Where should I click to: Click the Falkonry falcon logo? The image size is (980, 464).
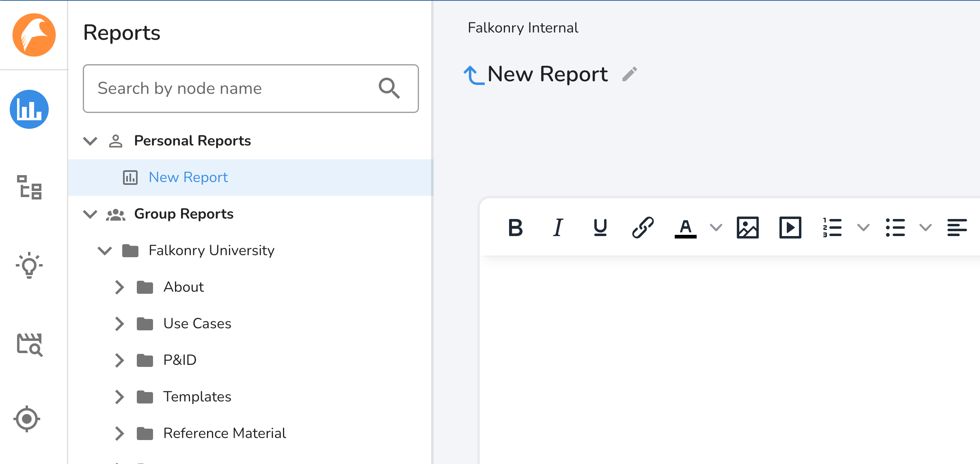tap(34, 35)
